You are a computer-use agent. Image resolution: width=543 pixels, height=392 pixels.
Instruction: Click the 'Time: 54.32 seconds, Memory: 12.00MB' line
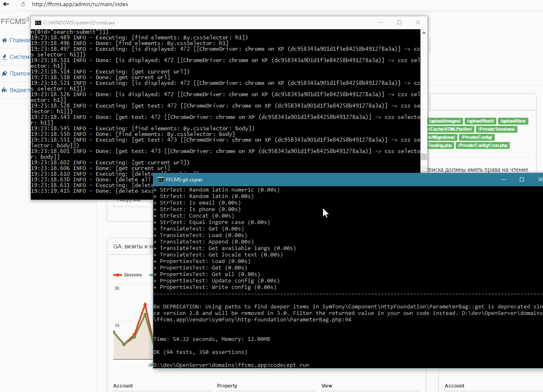[212, 339]
